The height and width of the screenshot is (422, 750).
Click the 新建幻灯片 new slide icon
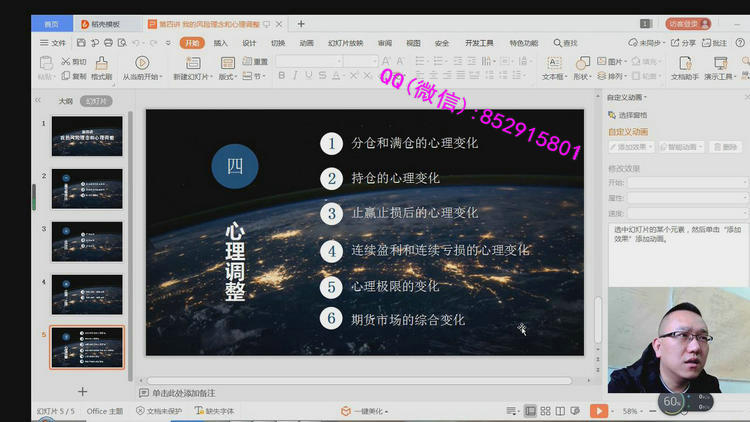coord(192,62)
